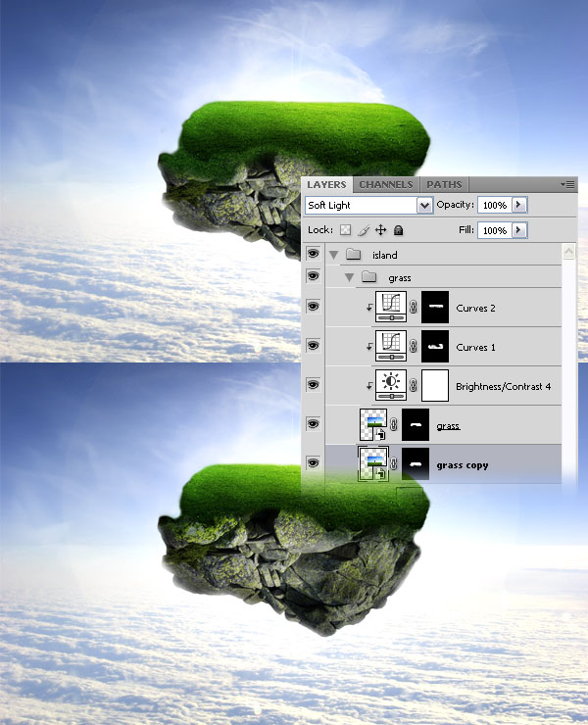Click Curves 1 clipping arrow icon
This screenshot has width=588, height=725.
tap(369, 346)
